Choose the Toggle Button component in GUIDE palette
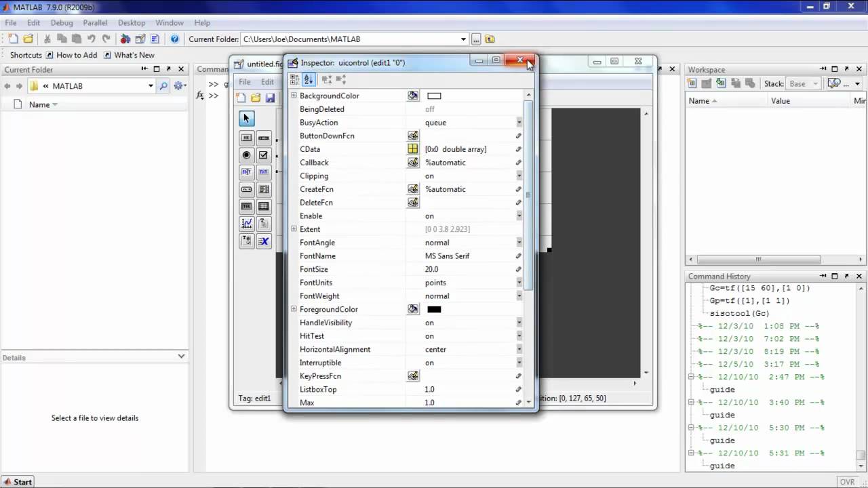This screenshot has height=488, width=868. click(246, 206)
